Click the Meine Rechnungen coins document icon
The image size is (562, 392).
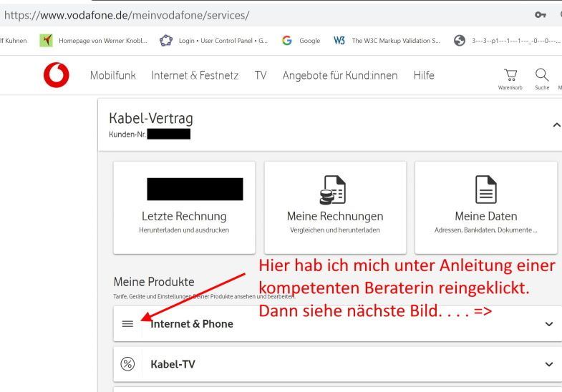pos(333,190)
